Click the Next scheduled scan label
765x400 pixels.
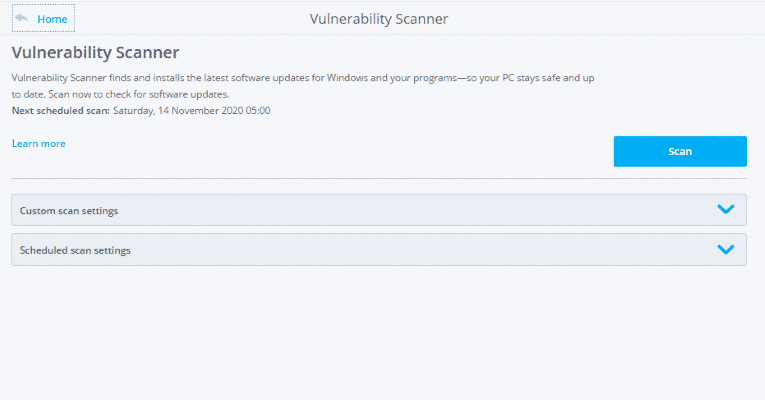pyautogui.click(x=60, y=111)
